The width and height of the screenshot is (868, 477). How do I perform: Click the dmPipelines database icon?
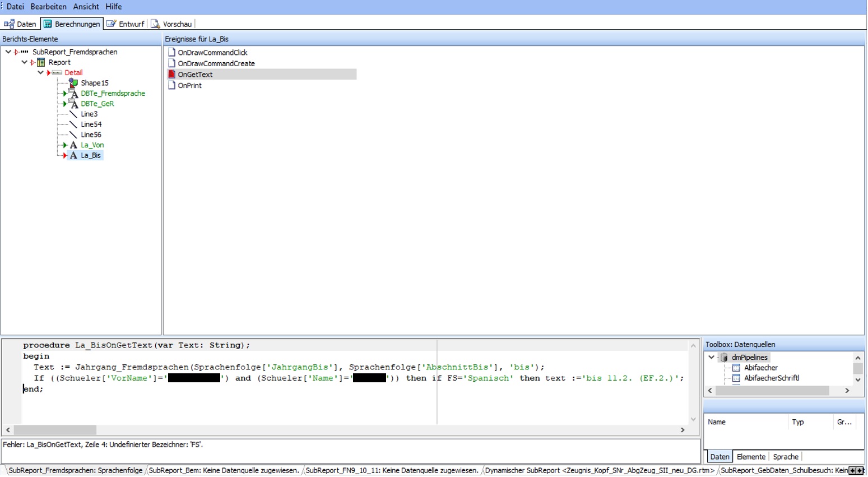pos(724,358)
